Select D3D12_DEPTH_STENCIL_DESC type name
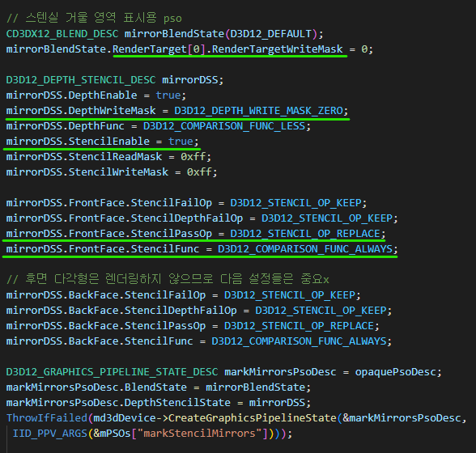The image size is (476, 453). pos(81,80)
